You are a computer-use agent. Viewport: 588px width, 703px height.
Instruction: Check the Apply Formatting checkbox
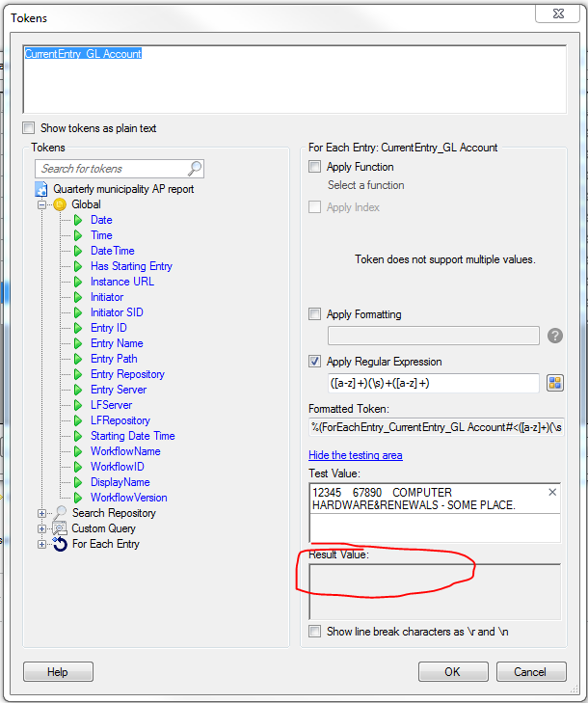coord(314,313)
